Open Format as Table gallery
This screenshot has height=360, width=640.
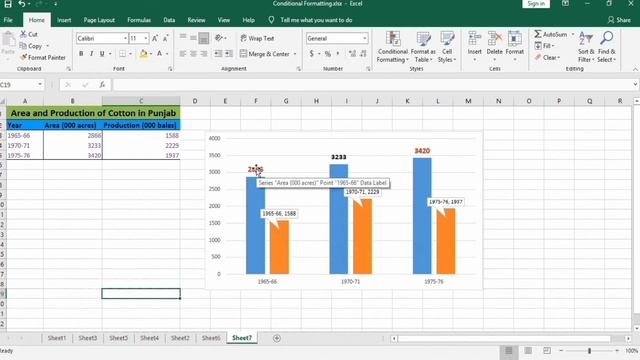coord(423,47)
